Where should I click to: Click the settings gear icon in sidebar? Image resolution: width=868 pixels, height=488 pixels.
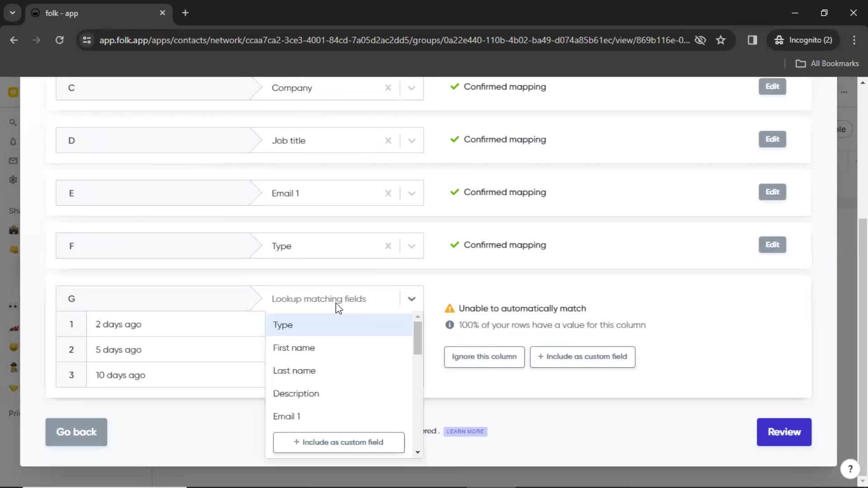(x=13, y=179)
